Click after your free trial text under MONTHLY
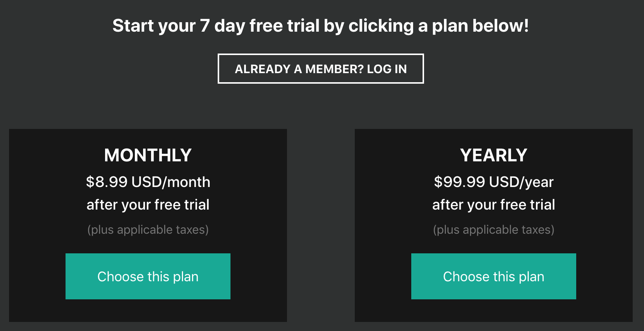 (x=148, y=204)
